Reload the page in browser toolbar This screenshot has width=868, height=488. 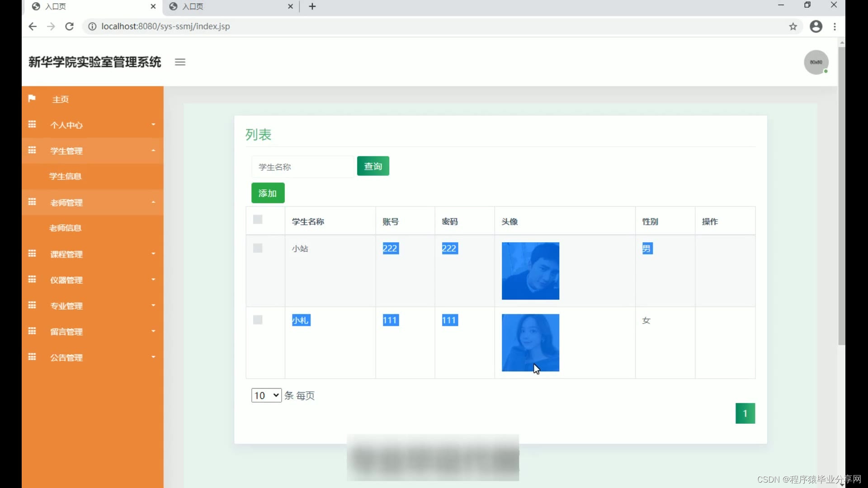[69, 27]
